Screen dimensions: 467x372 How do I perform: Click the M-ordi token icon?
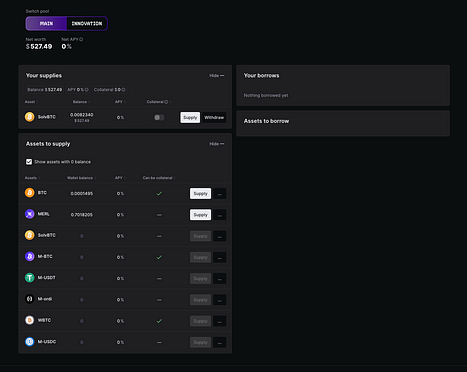pos(30,299)
